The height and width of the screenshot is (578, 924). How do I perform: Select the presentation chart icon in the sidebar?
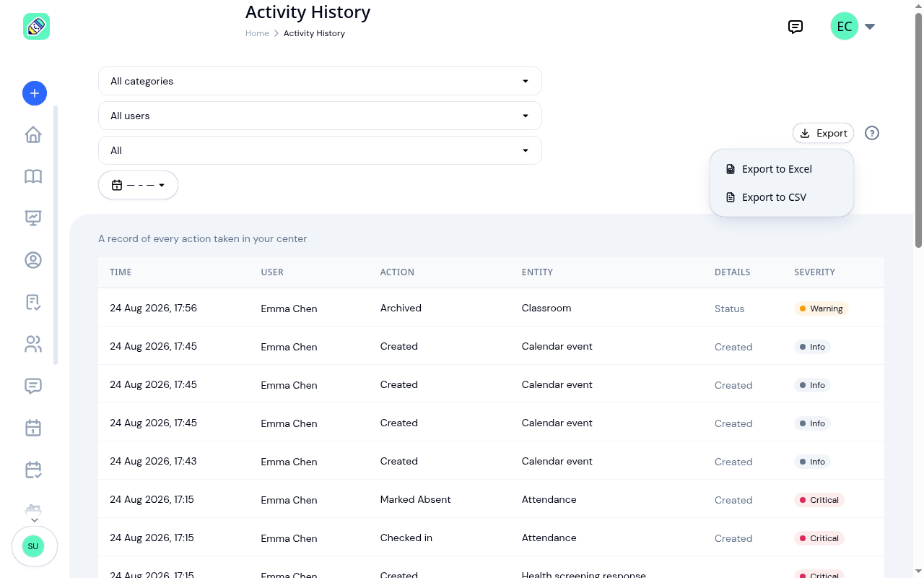tap(33, 217)
